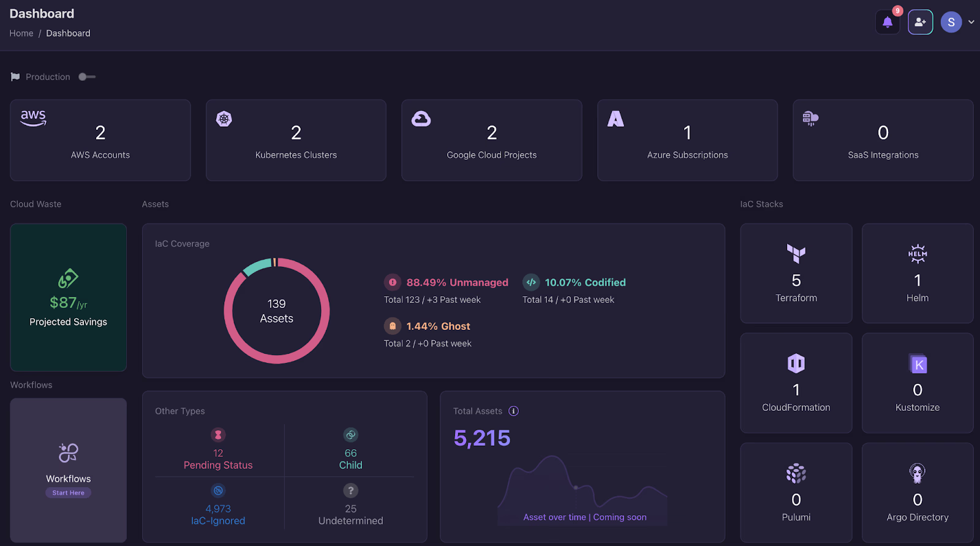This screenshot has width=980, height=546.
Task: Click the Kubernetes wheel icon
Action: click(x=224, y=119)
